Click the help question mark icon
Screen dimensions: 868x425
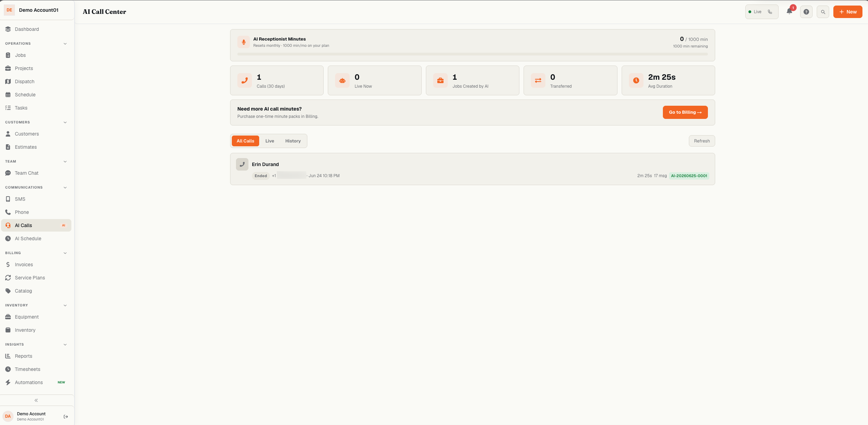point(806,12)
